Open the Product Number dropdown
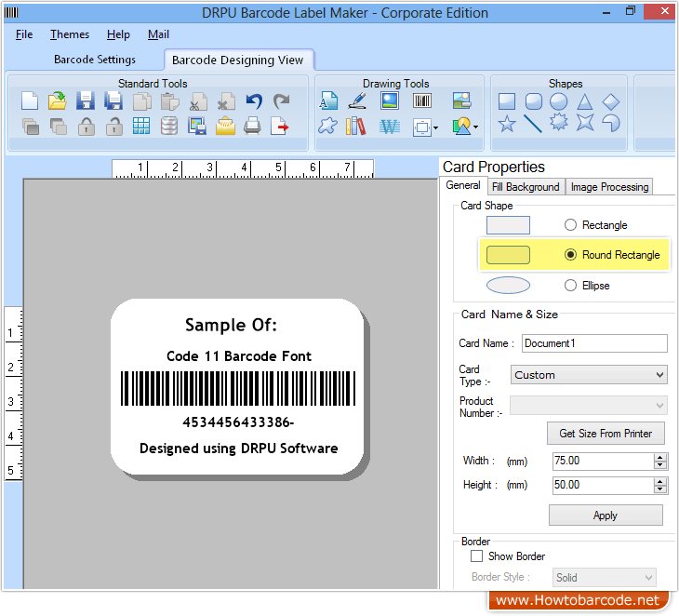The width and height of the screenshot is (679, 616). coord(589,406)
